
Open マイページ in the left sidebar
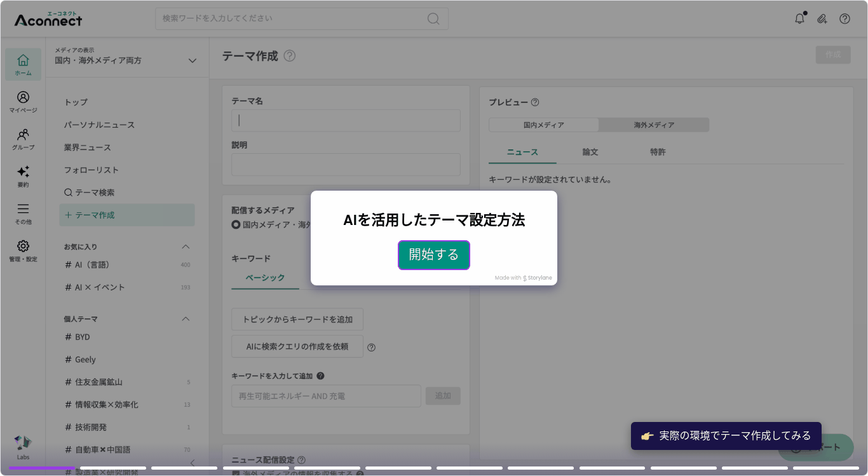click(23, 102)
